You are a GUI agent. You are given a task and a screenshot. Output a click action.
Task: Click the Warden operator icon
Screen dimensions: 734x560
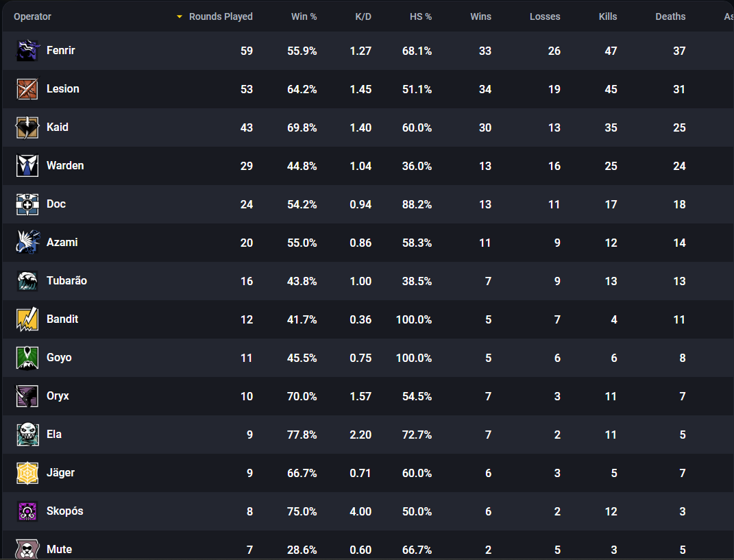(x=27, y=166)
